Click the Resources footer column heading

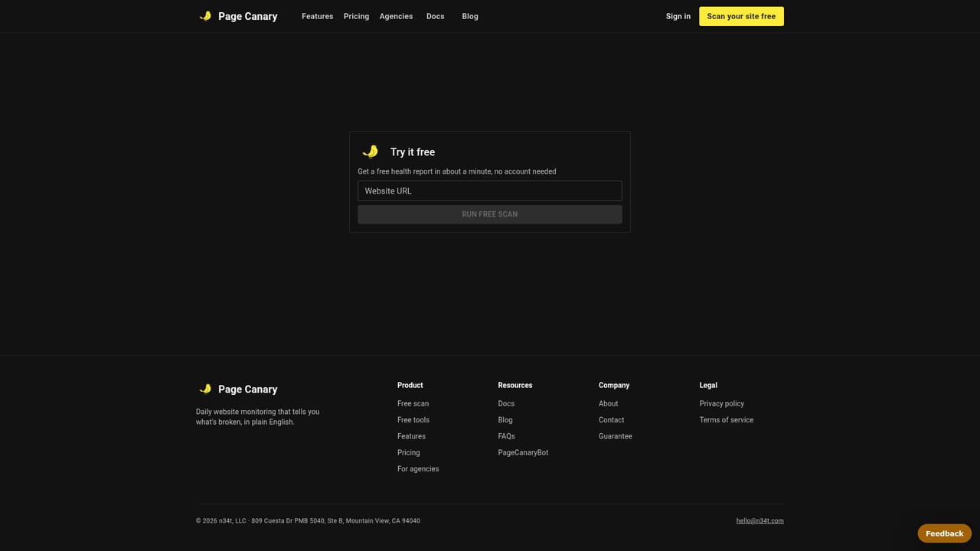click(x=515, y=385)
